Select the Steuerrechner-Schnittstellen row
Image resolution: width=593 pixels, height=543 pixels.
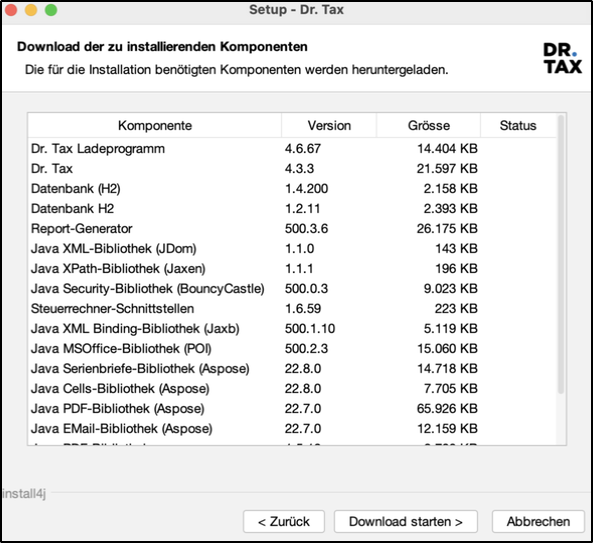click(292, 309)
